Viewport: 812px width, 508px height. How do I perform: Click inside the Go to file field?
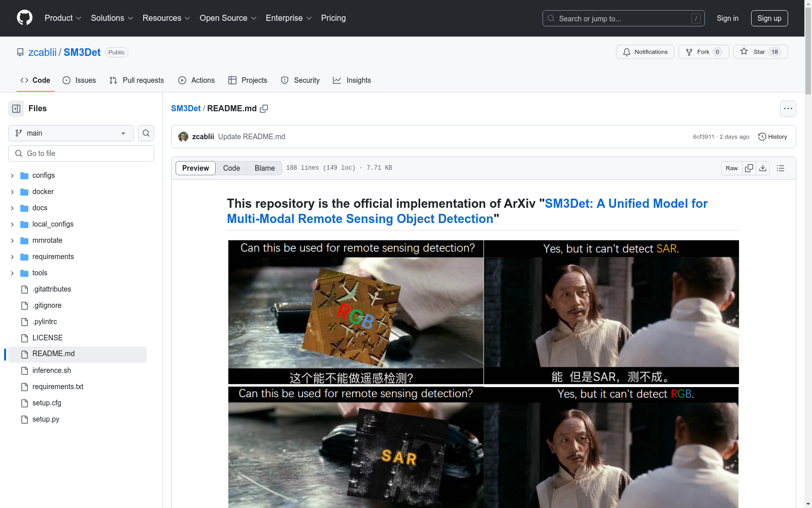[81, 153]
